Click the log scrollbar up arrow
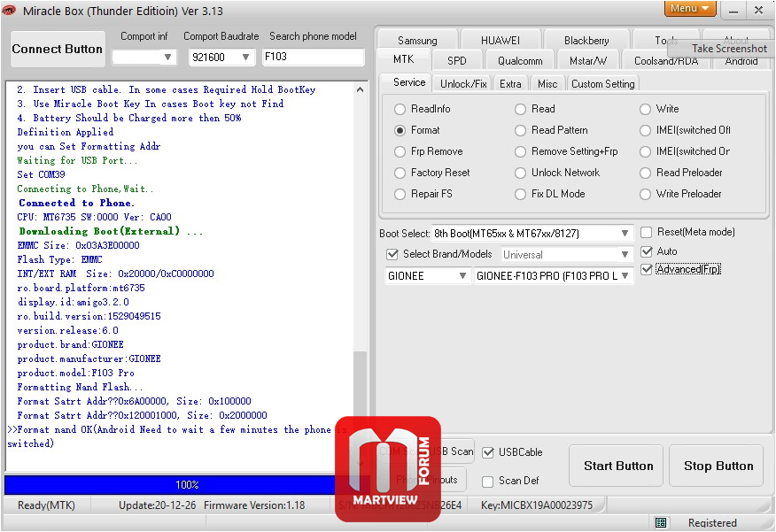The image size is (776, 532). click(x=360, y=89)
